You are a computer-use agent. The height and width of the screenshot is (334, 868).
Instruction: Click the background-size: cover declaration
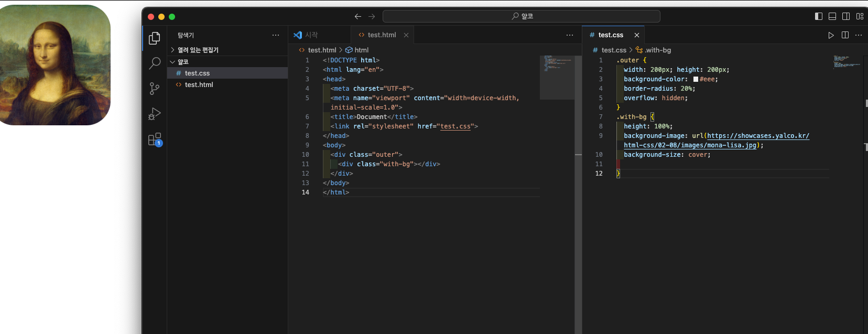pyautogui.click(x=667, y=155)
